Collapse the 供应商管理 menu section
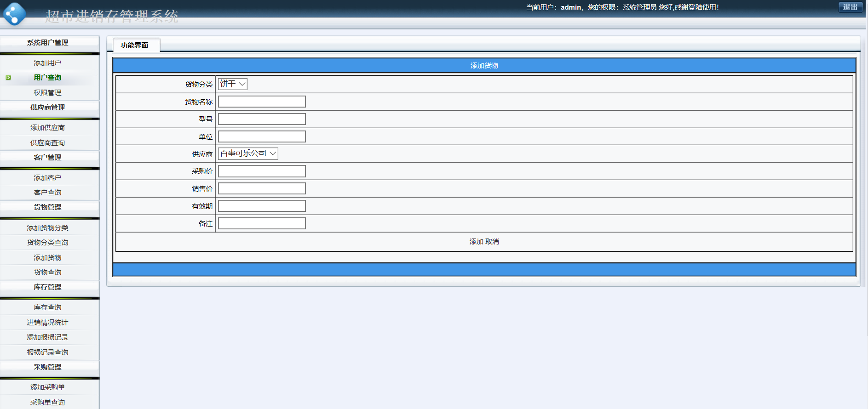 (x=47, y=108)
